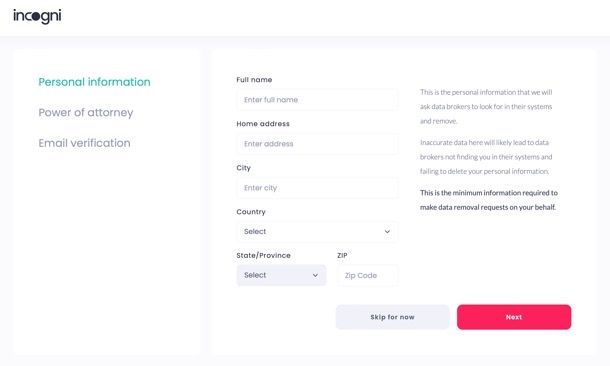Click the Home address label

tap(263, 124)
